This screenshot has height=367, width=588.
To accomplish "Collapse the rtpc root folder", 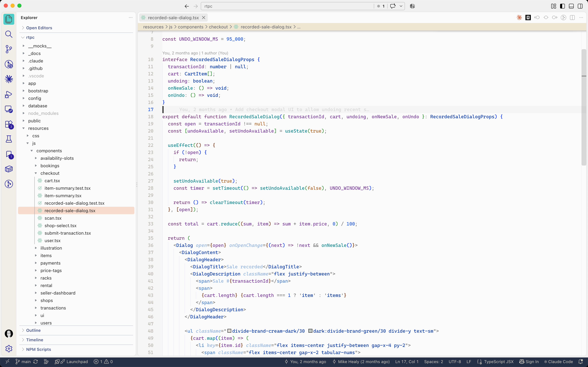I will (76, 37).
